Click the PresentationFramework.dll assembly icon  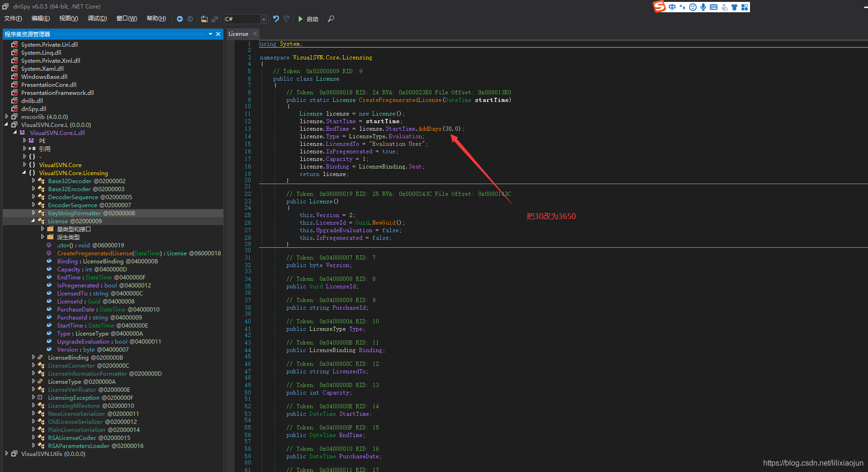click(15, 93)
